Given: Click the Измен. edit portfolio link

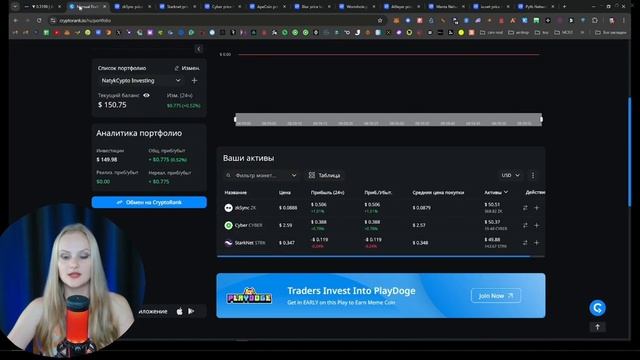Looking at the screenshot, I should coord(187,68).
